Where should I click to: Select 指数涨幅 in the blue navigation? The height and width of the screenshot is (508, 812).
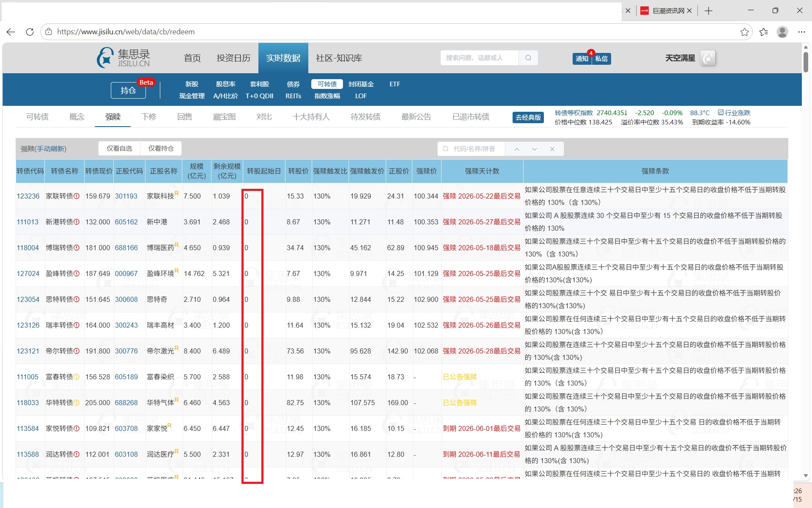(x=327, y=96)
